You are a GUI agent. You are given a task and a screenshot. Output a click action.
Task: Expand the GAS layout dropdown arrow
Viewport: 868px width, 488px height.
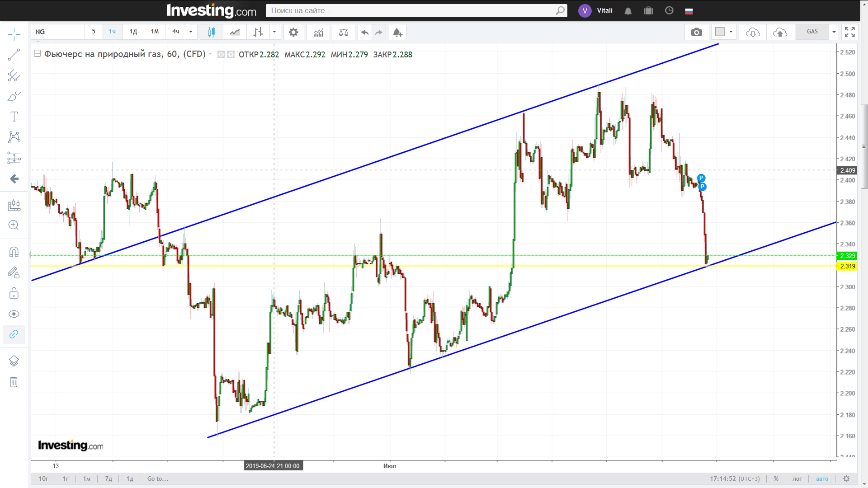point(834,32)
